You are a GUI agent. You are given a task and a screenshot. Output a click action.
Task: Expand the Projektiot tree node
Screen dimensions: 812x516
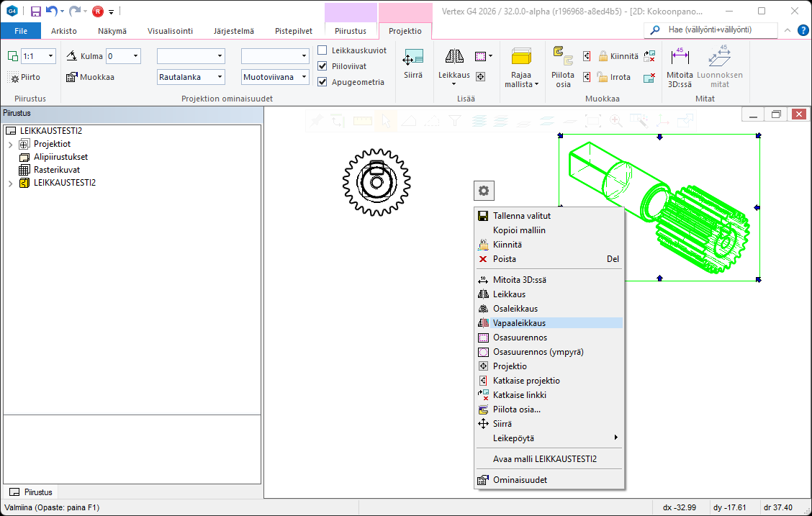(10, 144)
